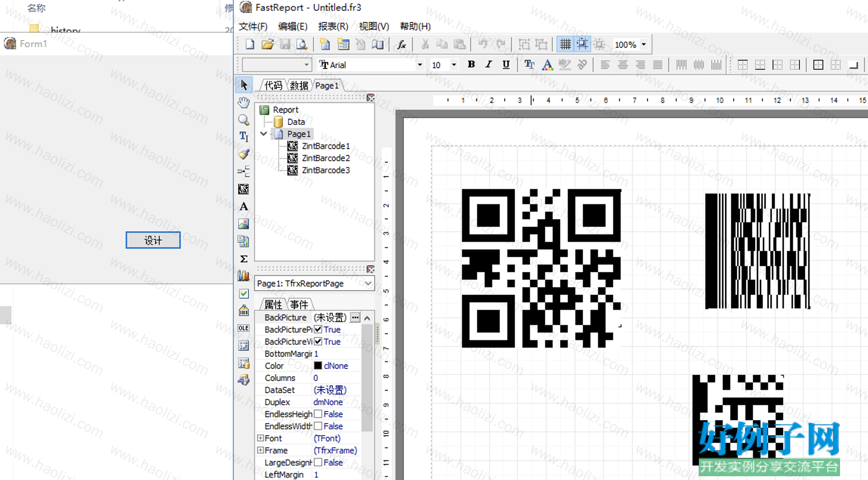Switch to the 事件 events tab
868x480 pixels.
tap(299, 304)
